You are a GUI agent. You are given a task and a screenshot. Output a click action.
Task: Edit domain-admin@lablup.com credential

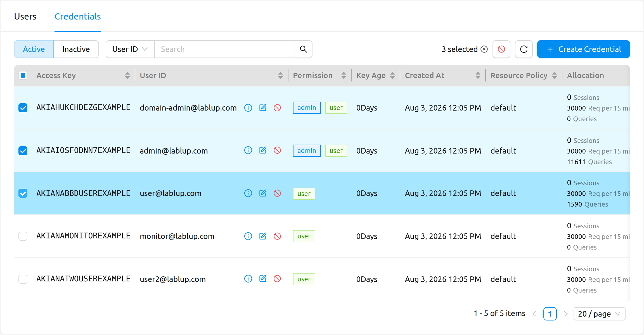click(263, 108)
